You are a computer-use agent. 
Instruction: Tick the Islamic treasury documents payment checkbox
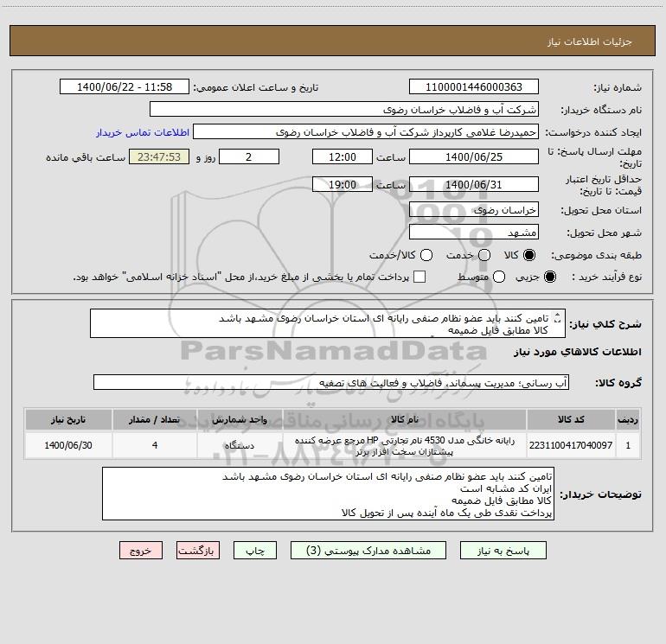[419, 277]
